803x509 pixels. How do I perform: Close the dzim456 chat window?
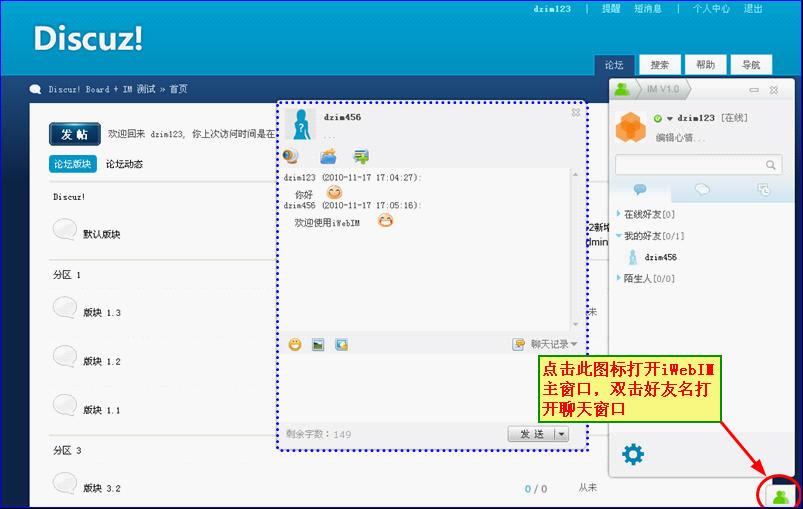click(x=576, y=112)
